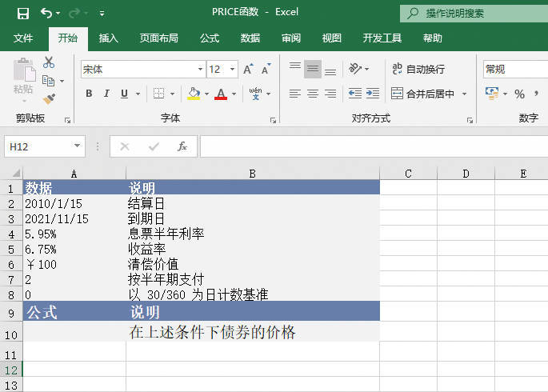
Task: Apply Percent Style format
Action: pyautogui.click(x=519, y=94)
